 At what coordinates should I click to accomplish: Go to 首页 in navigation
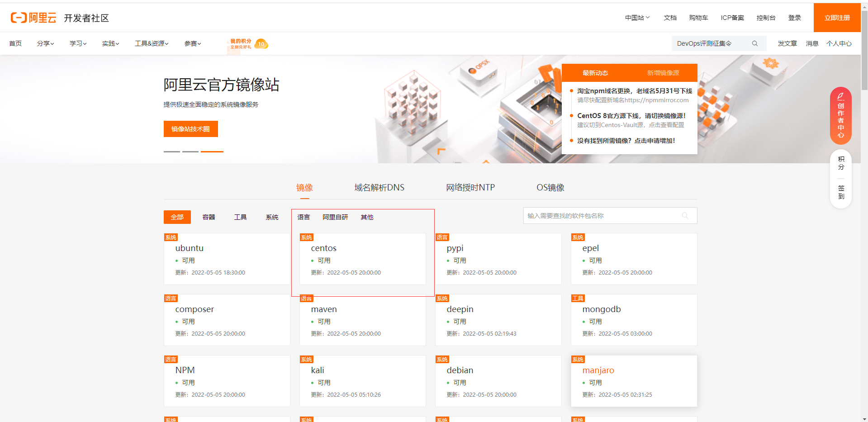15,43
